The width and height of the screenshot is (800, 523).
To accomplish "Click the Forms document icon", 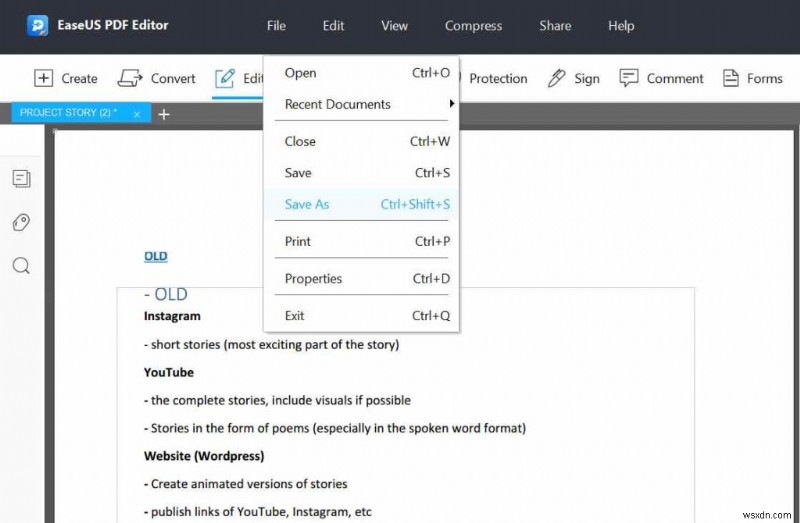I will tap(731, 78).
